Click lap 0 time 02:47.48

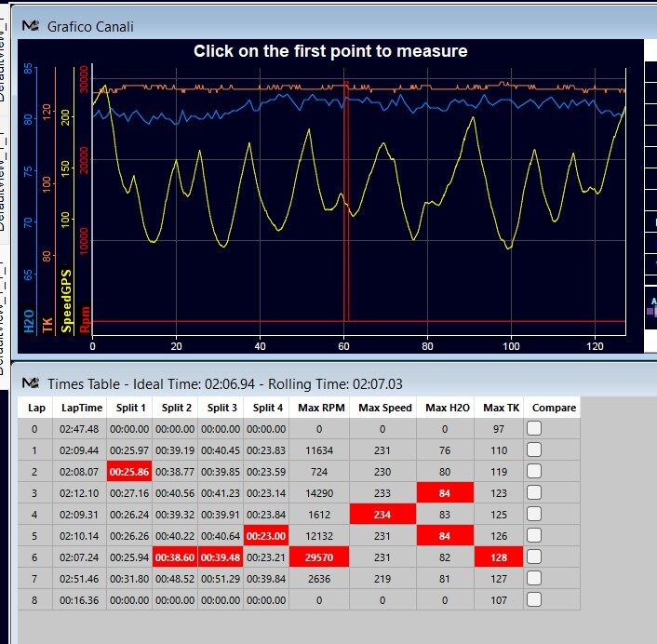click(79, 429)
